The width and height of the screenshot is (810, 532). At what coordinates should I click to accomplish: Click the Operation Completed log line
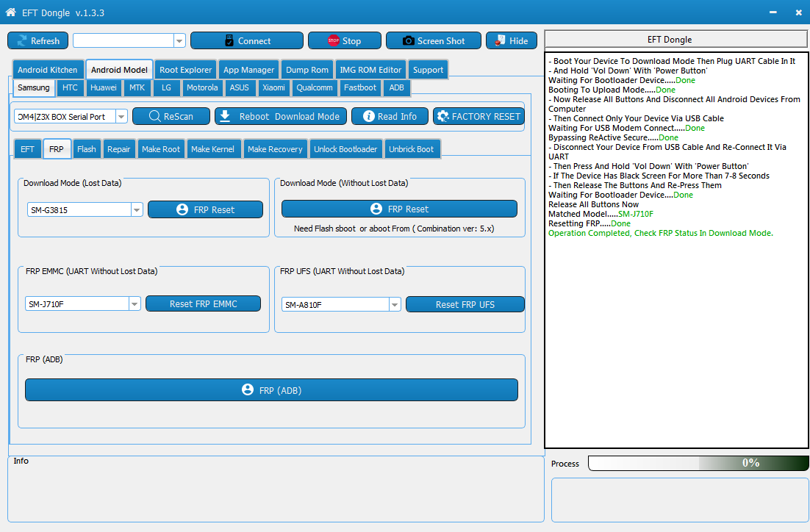(x=661, y=233)
